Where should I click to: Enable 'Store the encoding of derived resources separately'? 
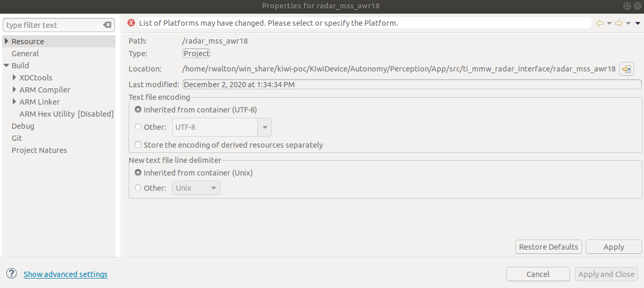tap(138, 145)
